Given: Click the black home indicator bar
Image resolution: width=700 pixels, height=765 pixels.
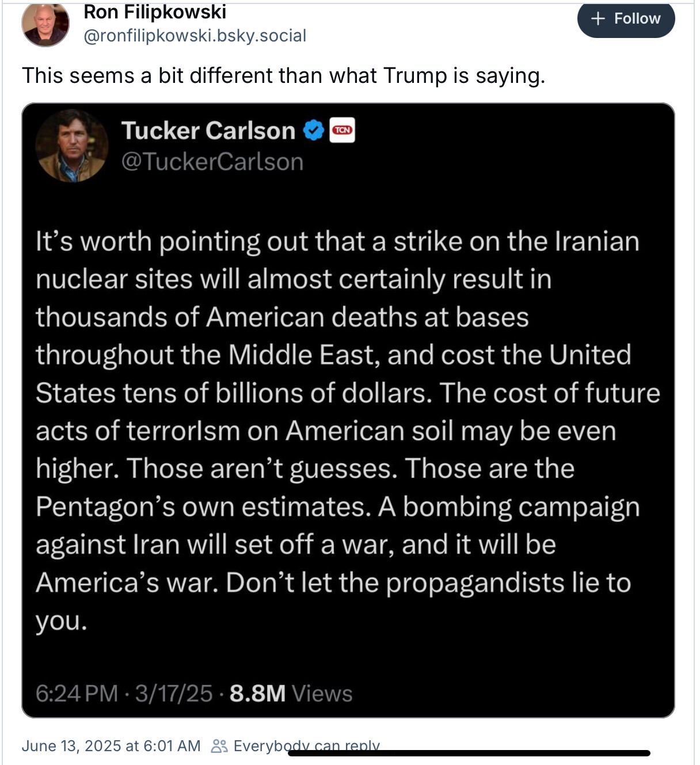Looking at the screenshot, I should pos(469,753).
